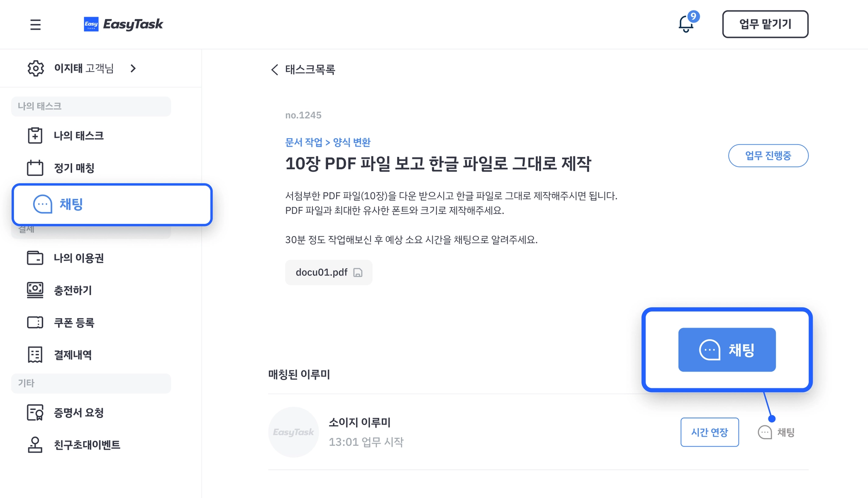Click the 소이지 이루미 profile avatar
This screenshot has width=868, height=498.
(293, 432)
